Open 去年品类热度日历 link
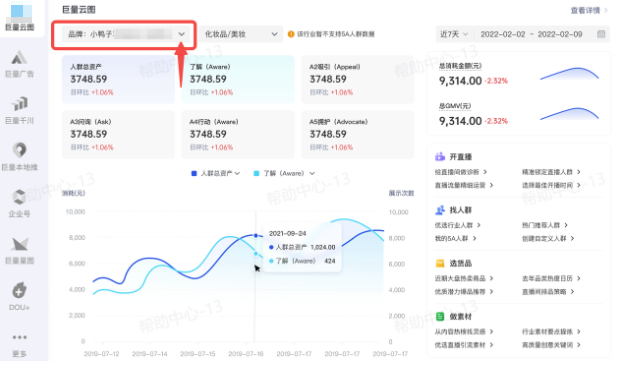629x365 pixels. pyautogui.click(x=551, y=278)
